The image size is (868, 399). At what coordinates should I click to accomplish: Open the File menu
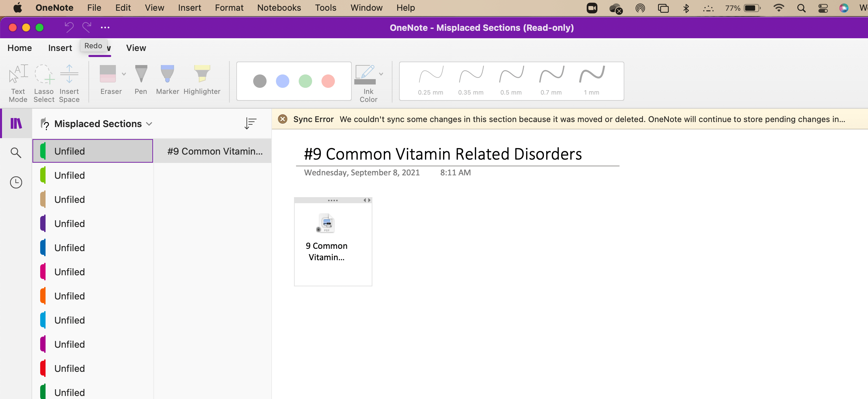(x=94, y=8)
